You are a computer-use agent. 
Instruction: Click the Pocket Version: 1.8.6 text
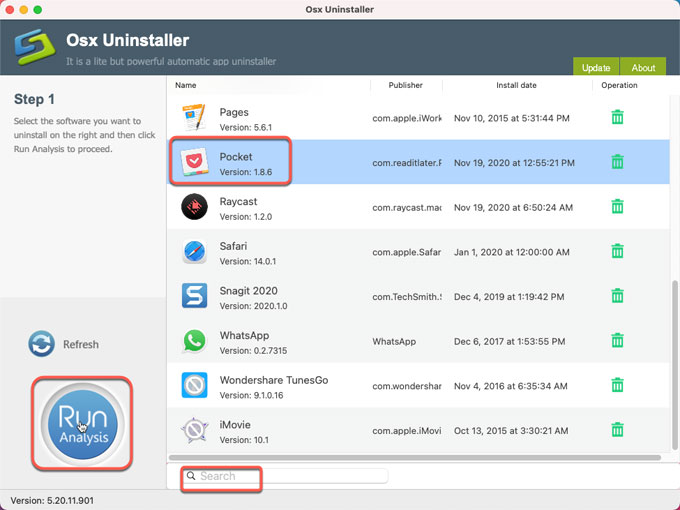(x=246, y=172)
